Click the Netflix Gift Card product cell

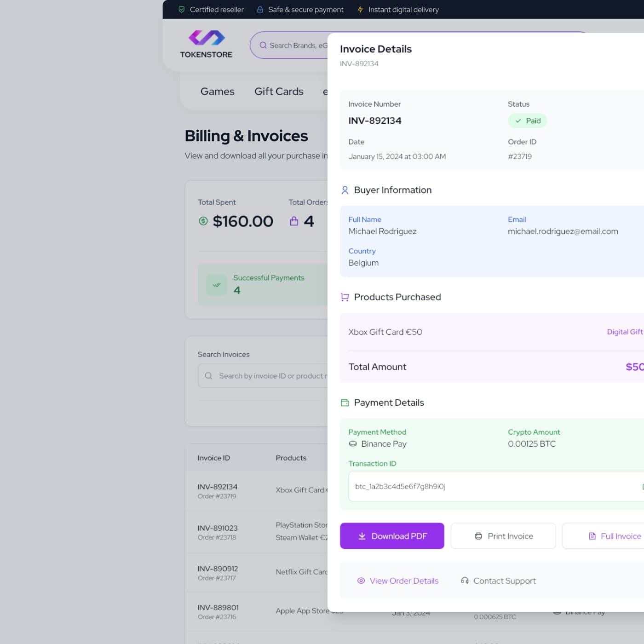[x=301, y=572]
